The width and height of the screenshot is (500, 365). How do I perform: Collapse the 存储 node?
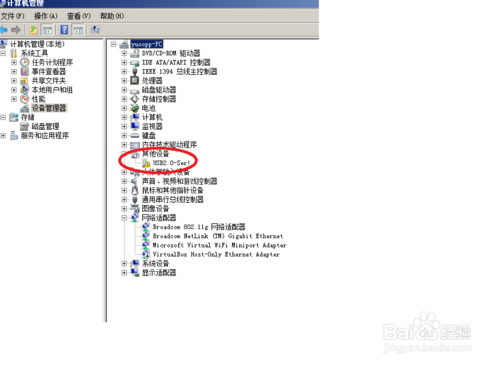tap(3, 117)
